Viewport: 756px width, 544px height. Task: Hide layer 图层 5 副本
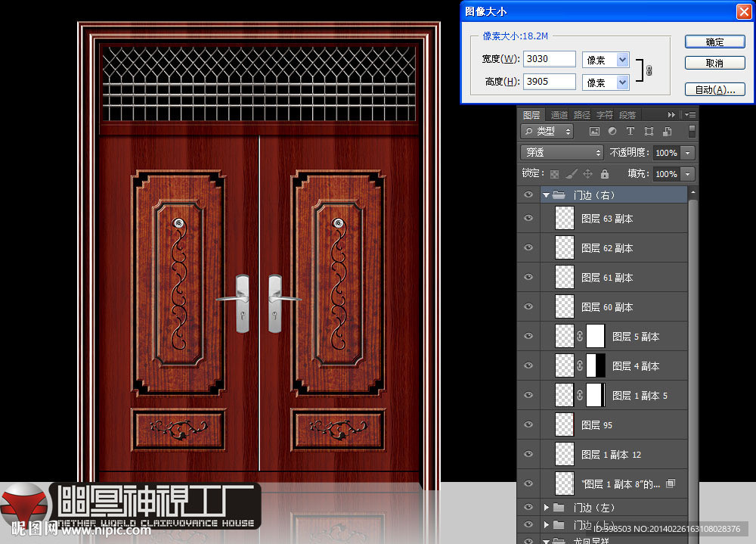point(528,336)
